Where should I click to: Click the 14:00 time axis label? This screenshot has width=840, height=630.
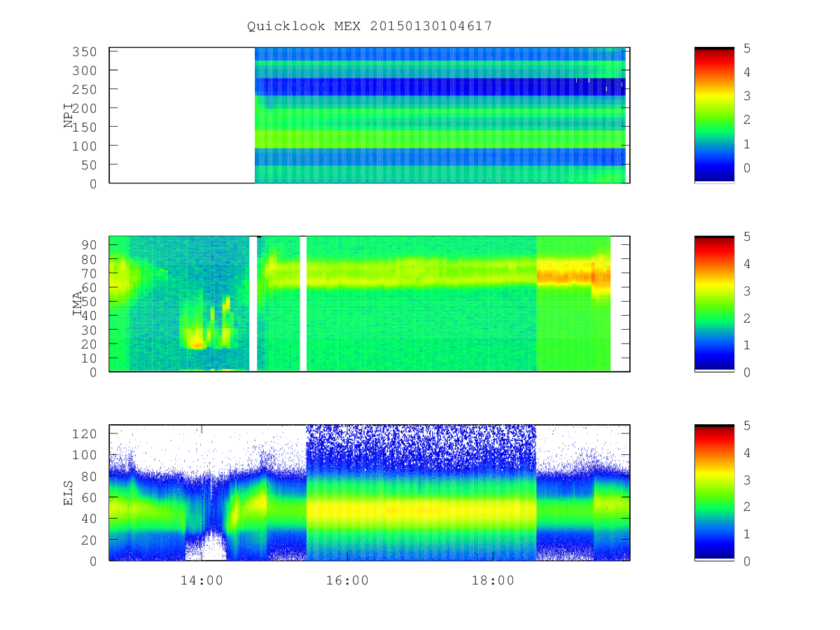[x=202, y=580]
